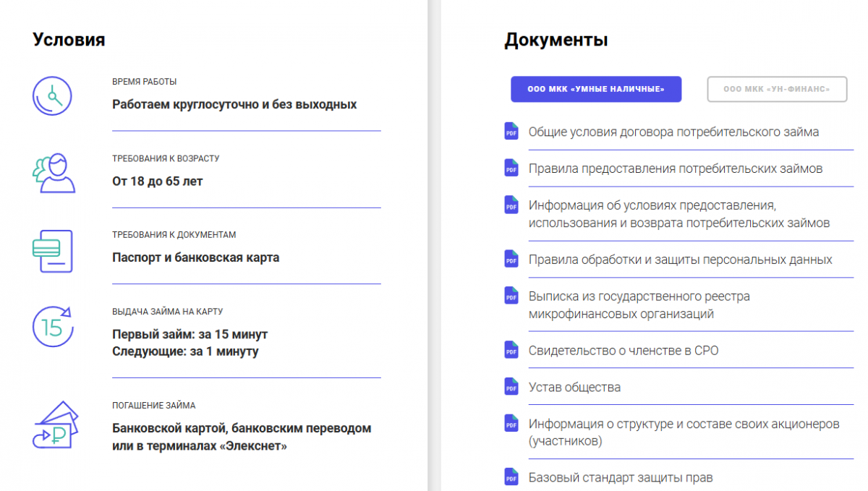Select the ООО МКК «УМНЫЕ НАЛИЧНЫЕ» tab
The image size is (868, 491).
596,89
